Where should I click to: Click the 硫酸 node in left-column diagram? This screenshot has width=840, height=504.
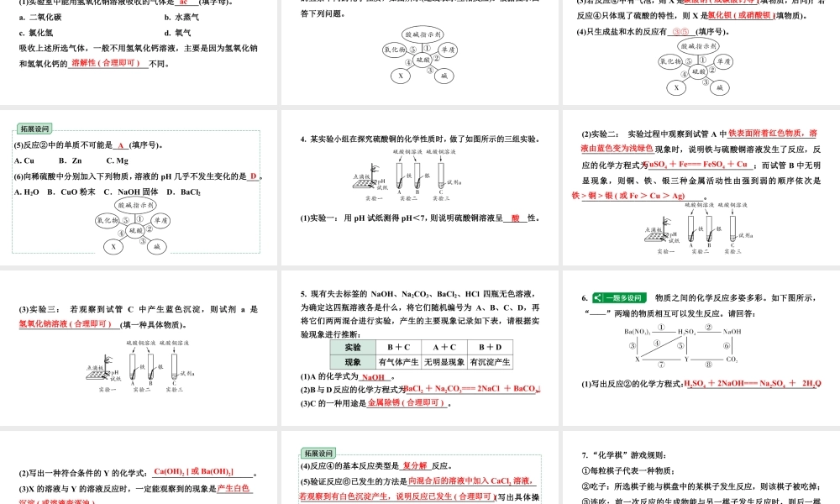coord(135,230)
